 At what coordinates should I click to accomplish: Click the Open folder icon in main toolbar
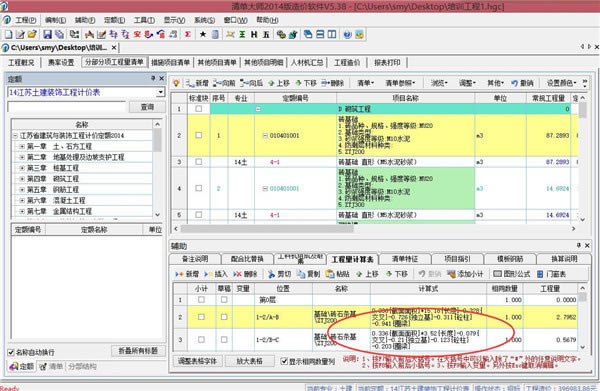pyautogui.click(x=32, y=34)
